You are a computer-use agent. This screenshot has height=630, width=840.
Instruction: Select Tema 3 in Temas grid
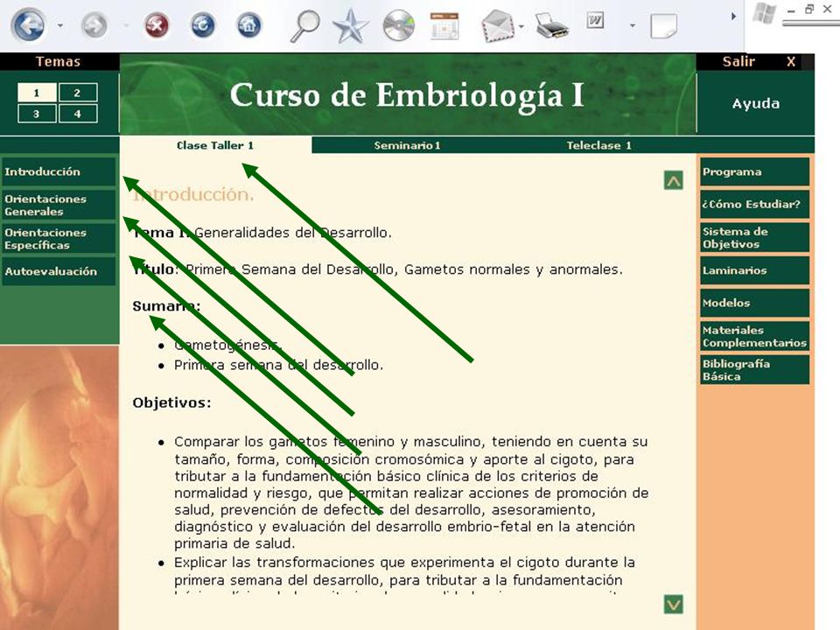click(37, 114)
